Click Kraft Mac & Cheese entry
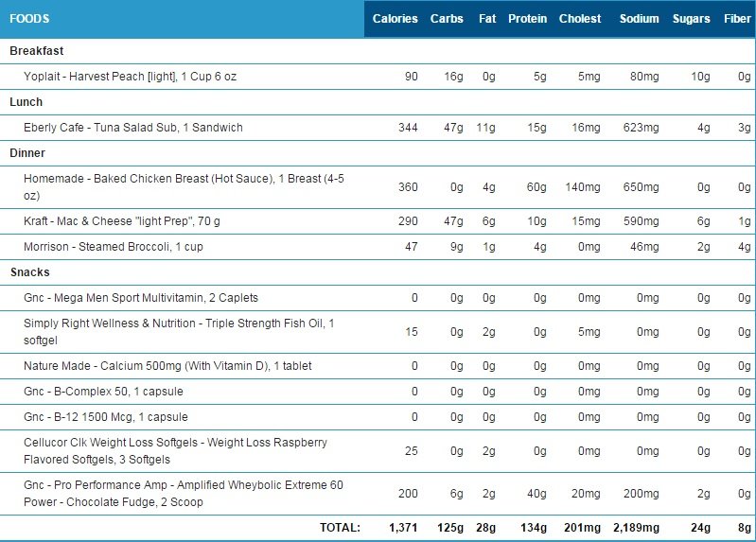This screenshot has height=542, width=756. (122, 220)
